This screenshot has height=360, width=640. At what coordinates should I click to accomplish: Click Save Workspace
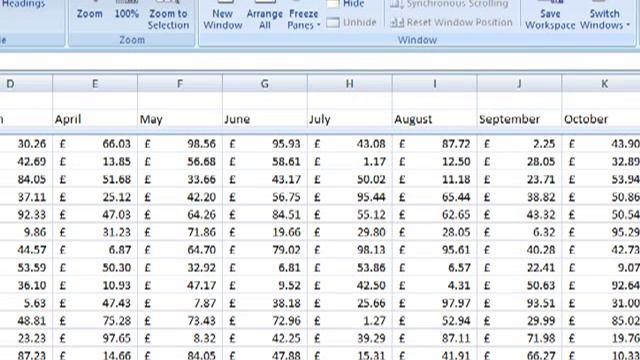[x=550, y=15]
